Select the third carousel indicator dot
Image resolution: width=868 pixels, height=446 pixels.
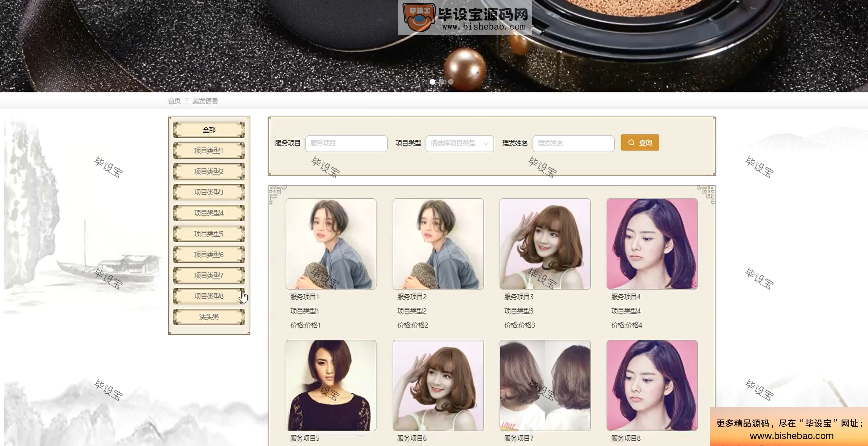(451, 82)
